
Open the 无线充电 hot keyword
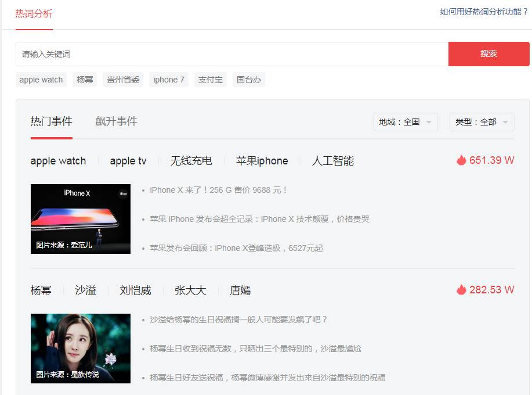click(x=191, y=161)
